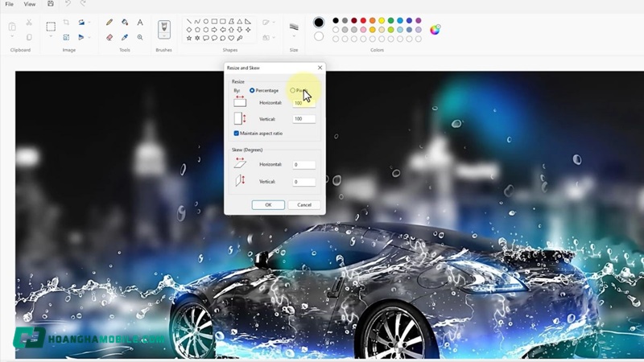This screenshot has height=362, width=644.
Task: Select Color 2 white secondary swatch
Action: click(x=318, y=36)
